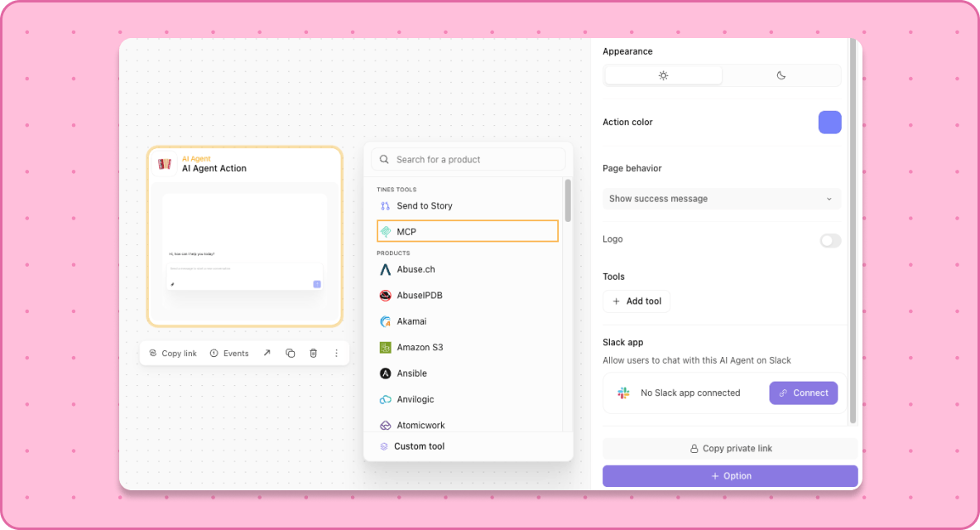Click the Send to Story icon

pyautogui.click(x=385, y=205)
